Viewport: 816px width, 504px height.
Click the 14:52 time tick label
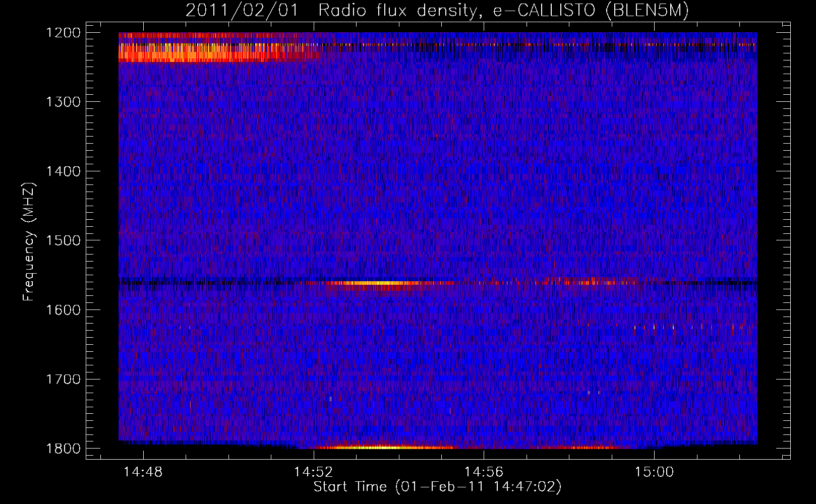[314, 472]
